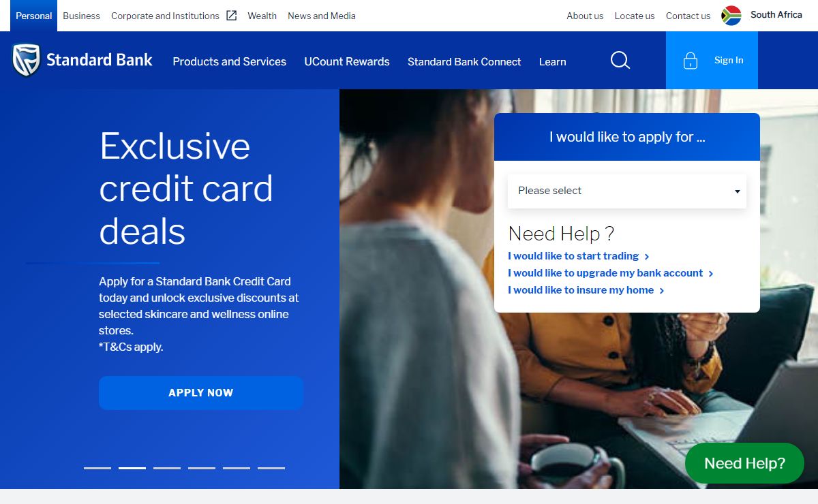The image size is (818, 504).
Task: Open the Please select dropdown
Action: tap(627, 191)
